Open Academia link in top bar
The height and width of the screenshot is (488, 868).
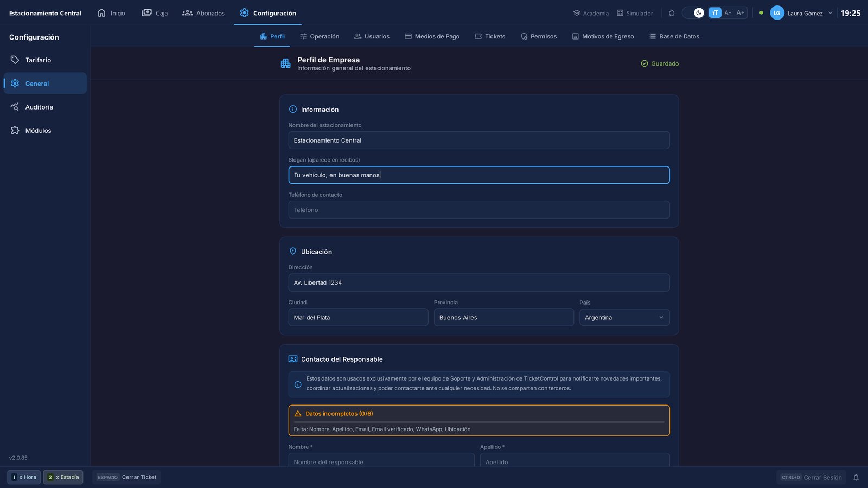(591, 13)
